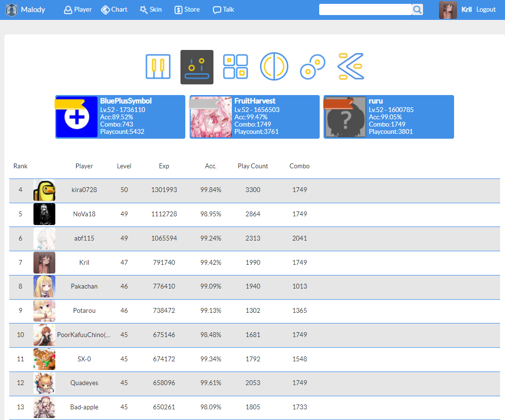Click Exp value 650261
505x420 pixels.
164,407
